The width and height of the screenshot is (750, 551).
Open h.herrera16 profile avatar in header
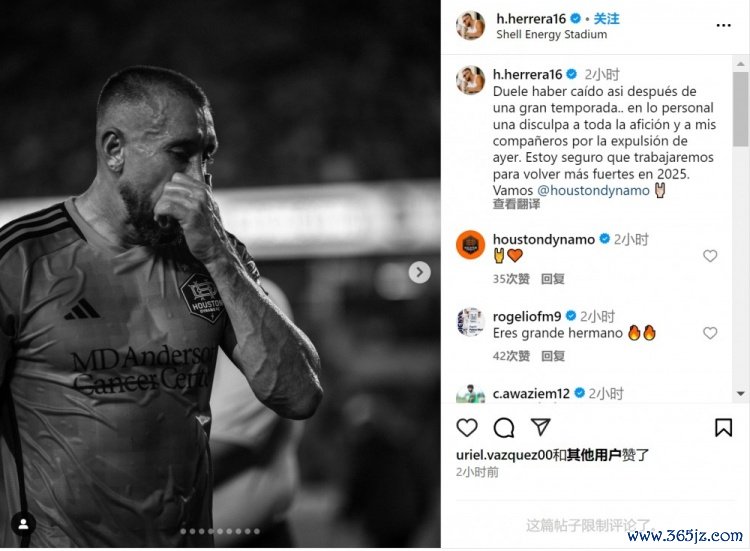[471, 25]
